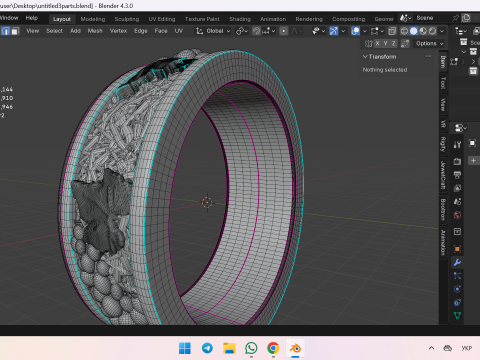Viewport: 480px width, 360px height.
Task: Open the Global transform orientation dropdown
Action: pyautogui.click(x=213, y=31)
